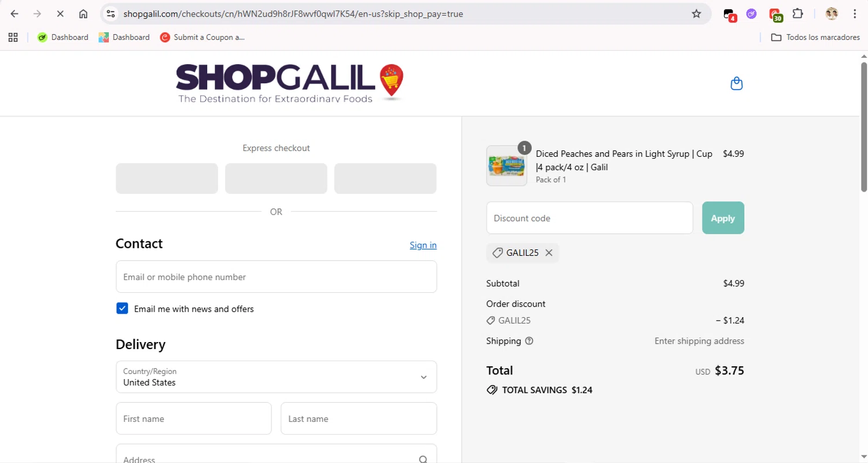Click the browser address bar URL
868x463 pixels.
pos(293,14)
